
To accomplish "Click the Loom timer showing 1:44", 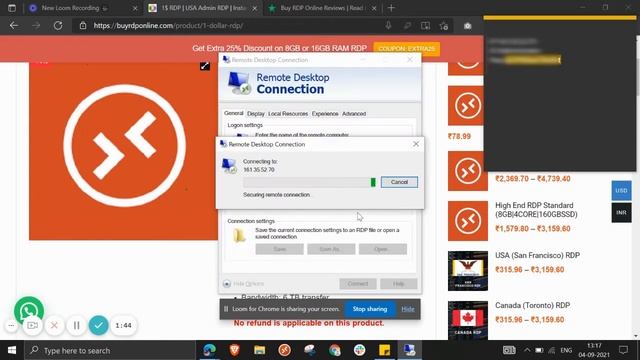I will click(123, 325).
